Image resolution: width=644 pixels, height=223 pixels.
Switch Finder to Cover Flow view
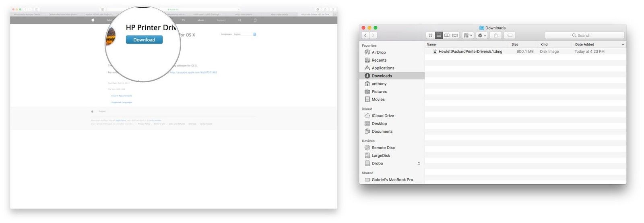455,35
